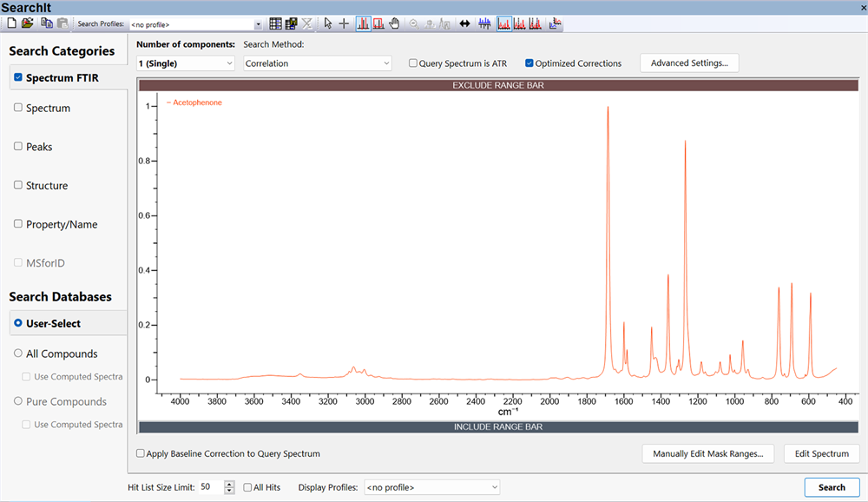Screen dimensions: 868x502
Task: Click the New document icon
Action: (x=12, y=23)
